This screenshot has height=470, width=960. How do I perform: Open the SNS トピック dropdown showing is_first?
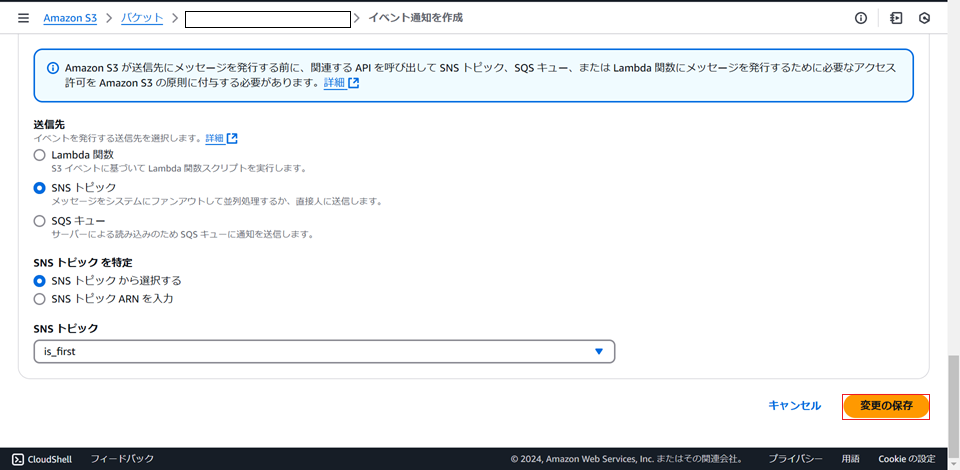coord(324,352)
